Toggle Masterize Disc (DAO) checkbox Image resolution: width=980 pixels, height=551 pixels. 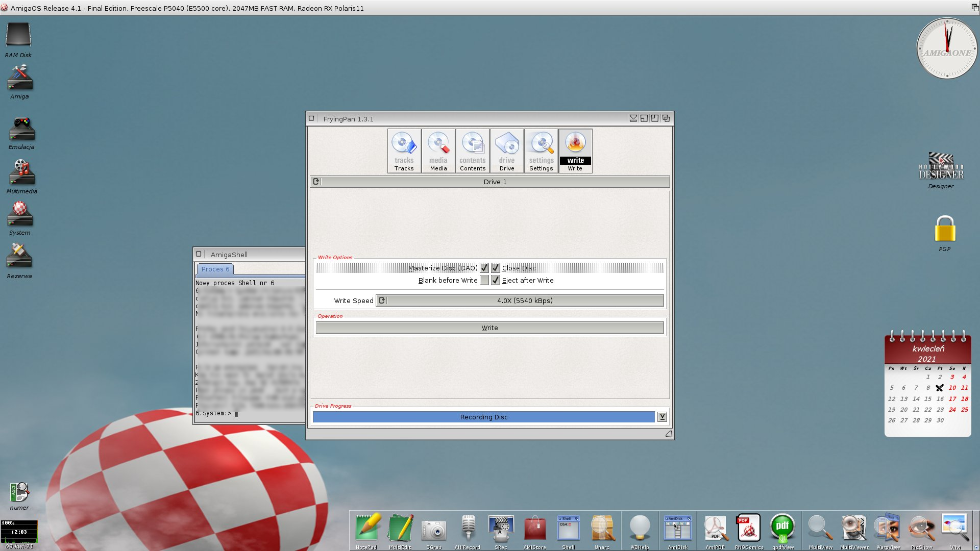point(484,268)
